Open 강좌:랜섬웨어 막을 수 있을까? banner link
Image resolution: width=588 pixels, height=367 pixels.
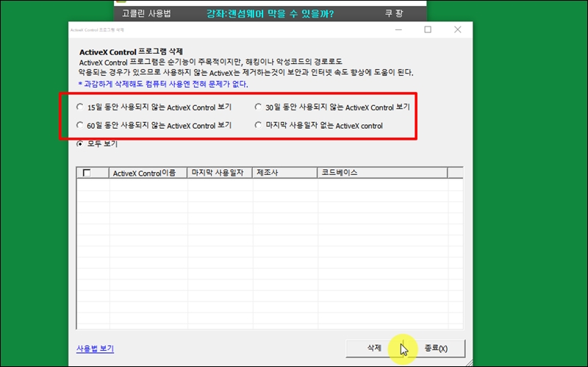(x=270, y=14)
